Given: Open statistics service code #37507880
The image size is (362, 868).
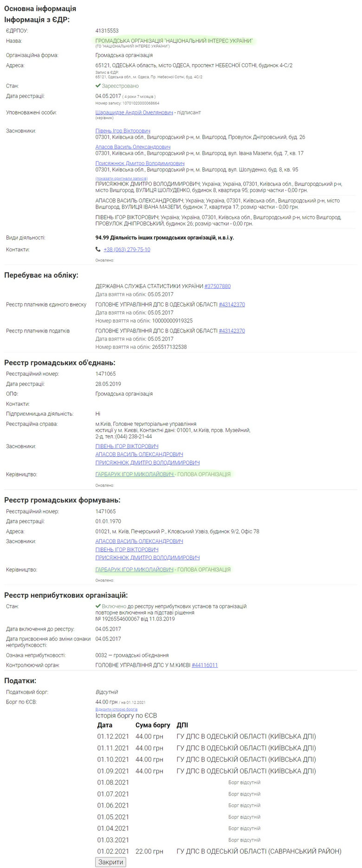Looking at the screenshot, I should pos(218,286).
